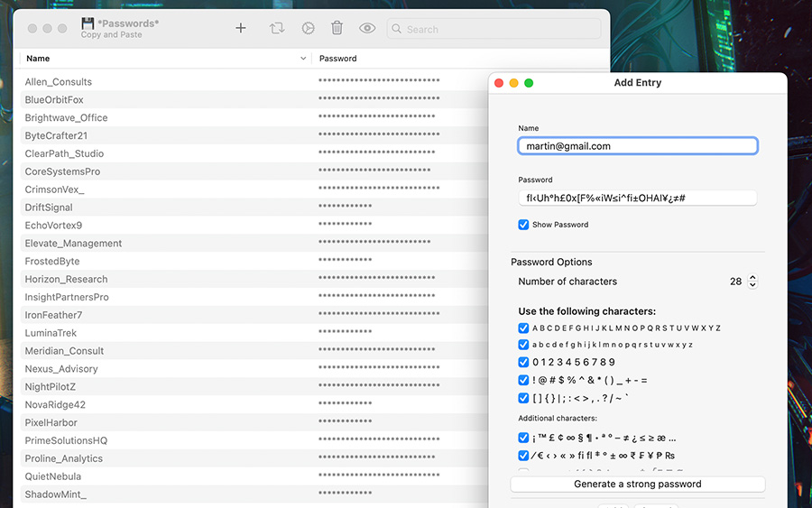
Task: Click the floppy disk icon beside Passwords title
Action: 88,23
